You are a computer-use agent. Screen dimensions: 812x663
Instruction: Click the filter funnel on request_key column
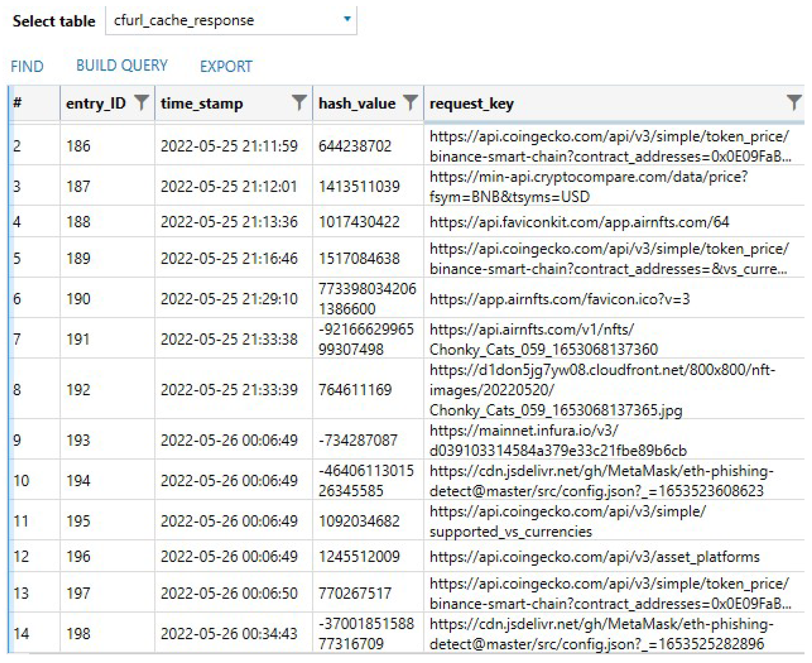(793, 102)
